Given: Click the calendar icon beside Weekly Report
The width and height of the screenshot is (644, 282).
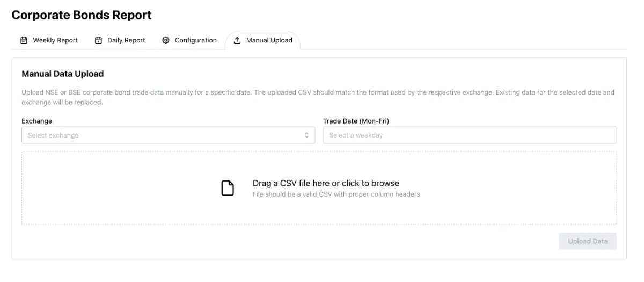Looking at the screenshot, I should click(x=24, y=40).
